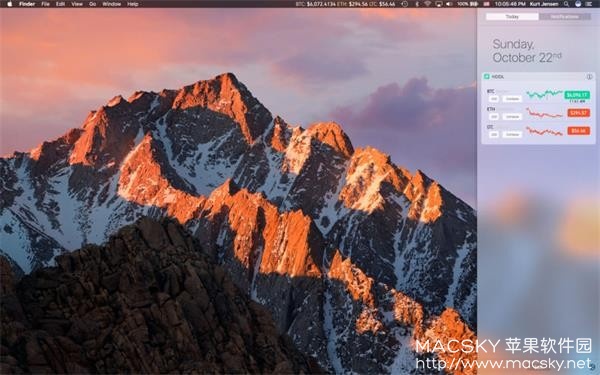The image size is (600, 375).
Task: Open the LTC exchange selector
Action: pos(512,134)
